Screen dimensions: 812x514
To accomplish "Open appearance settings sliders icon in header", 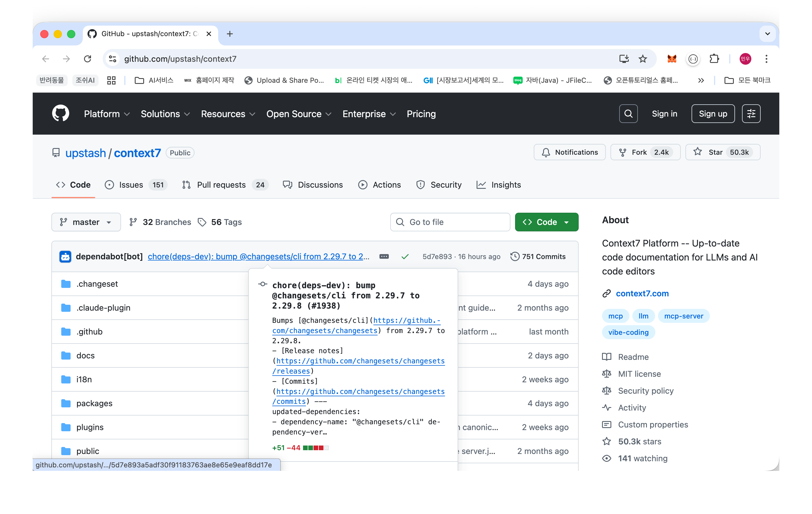I will [x=751, y=114].
